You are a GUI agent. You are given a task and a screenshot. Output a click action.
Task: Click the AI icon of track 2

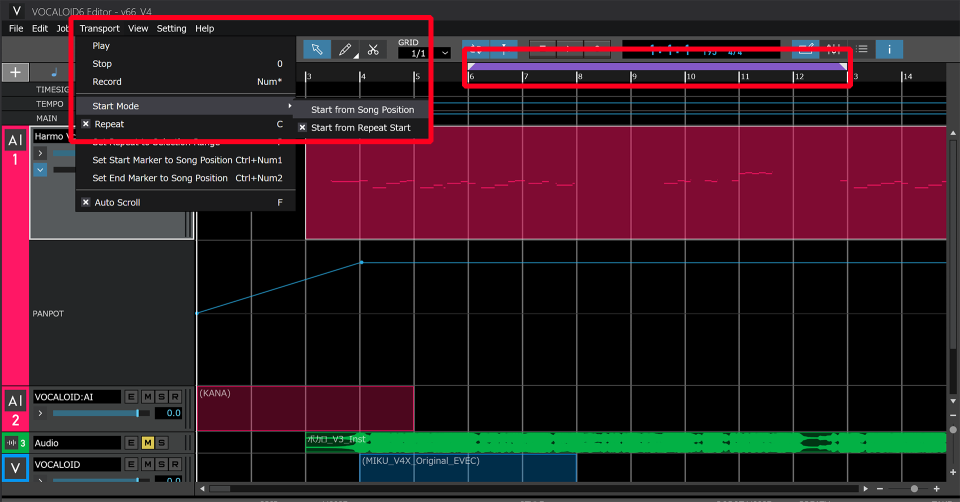pyautogui.click(x=15, y=401)
